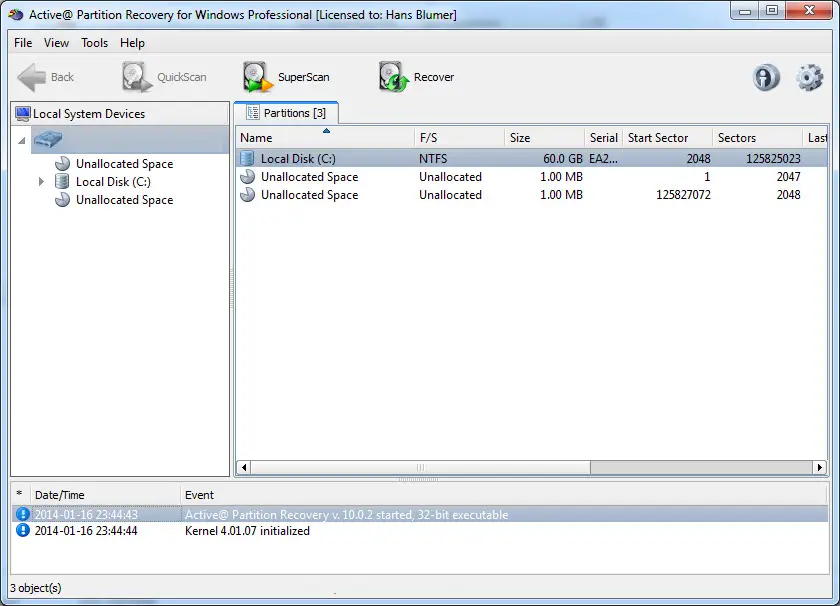Close the Partition Recovery window
Image resolution: width=840 pixels, height=606 pixels.
click(810, 10)
